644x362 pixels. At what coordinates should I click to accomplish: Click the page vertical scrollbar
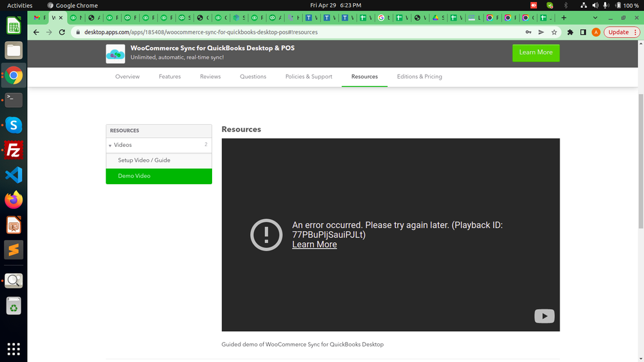[641, 161]
